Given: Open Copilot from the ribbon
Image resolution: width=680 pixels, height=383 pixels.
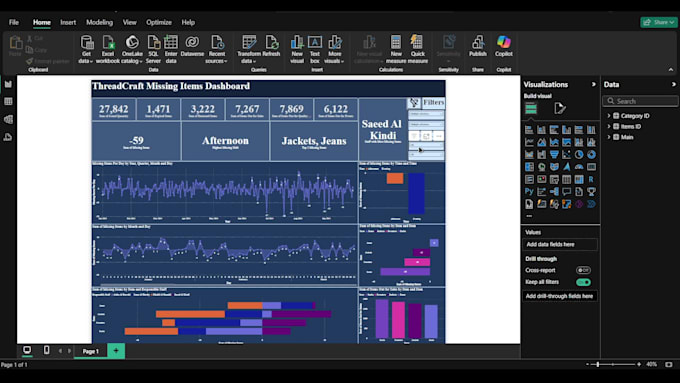Looking at the screenshot, I should tap(503, 46).
